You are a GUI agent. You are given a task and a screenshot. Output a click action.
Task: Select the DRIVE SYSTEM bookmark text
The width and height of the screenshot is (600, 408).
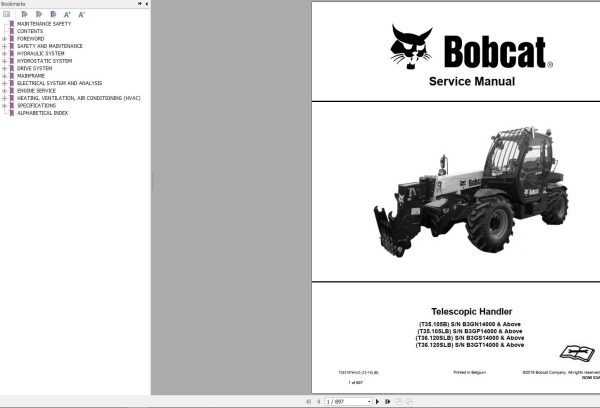(x=34, y=69)
